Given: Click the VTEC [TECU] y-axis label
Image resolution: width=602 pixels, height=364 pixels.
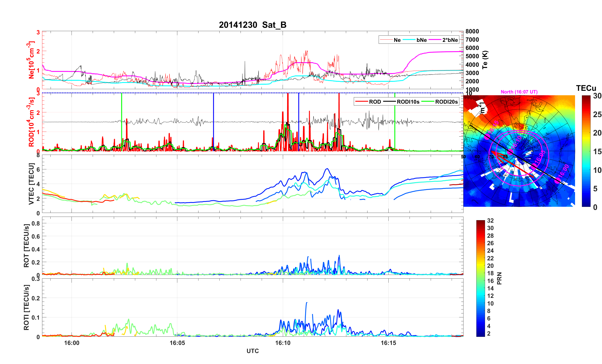Looking at the screenshot, I should click(x=31, y=184).
